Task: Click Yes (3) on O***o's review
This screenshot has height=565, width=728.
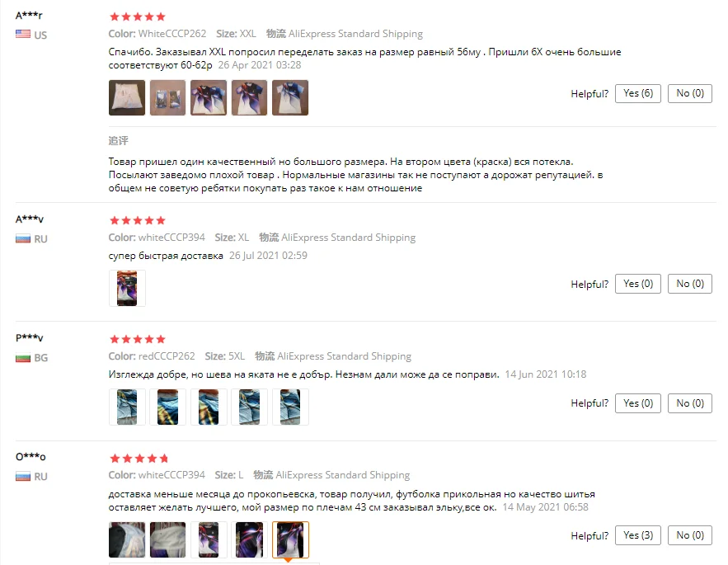Action: (637, 535)
